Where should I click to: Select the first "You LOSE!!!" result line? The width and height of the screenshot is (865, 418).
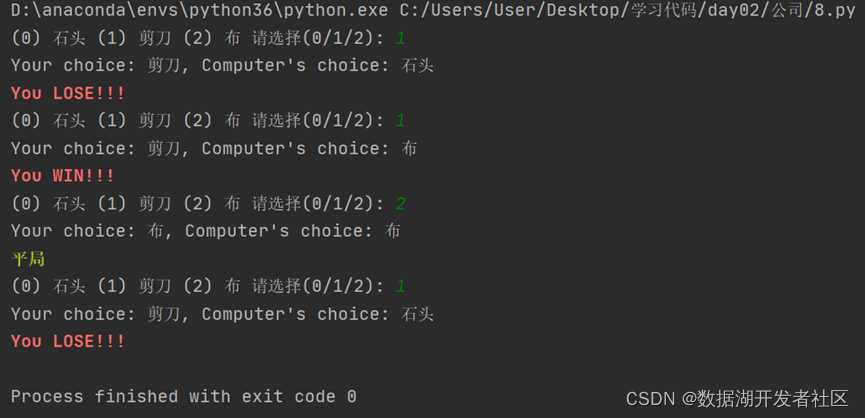68,93
